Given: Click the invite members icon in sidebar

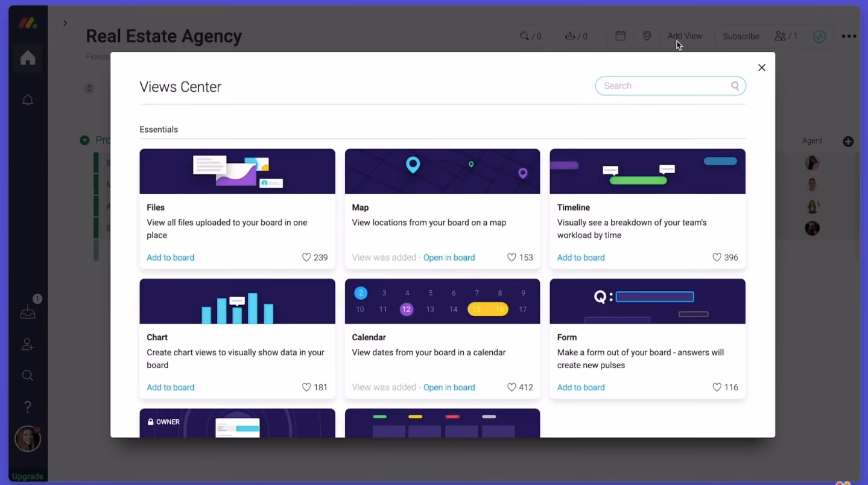Looking at the screenshot, I should pyautogui.click(x=28, y=344).
